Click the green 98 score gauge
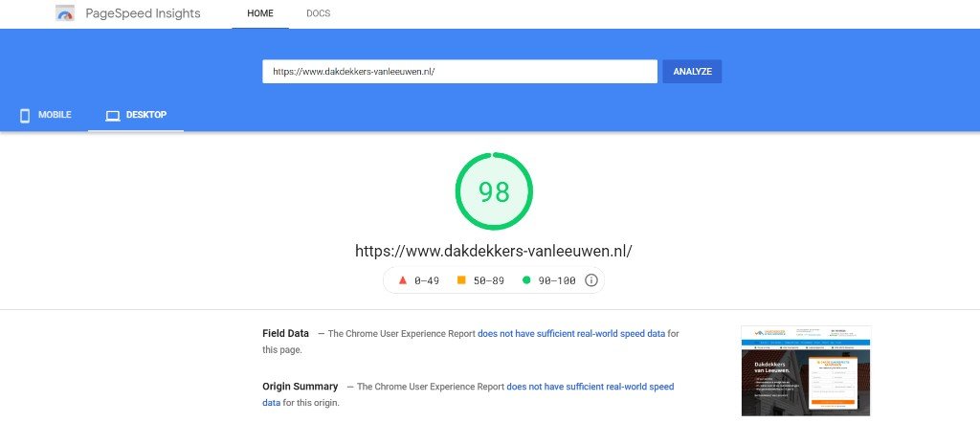This screenshot has width=980, height=445. click(x=494, y=191)
